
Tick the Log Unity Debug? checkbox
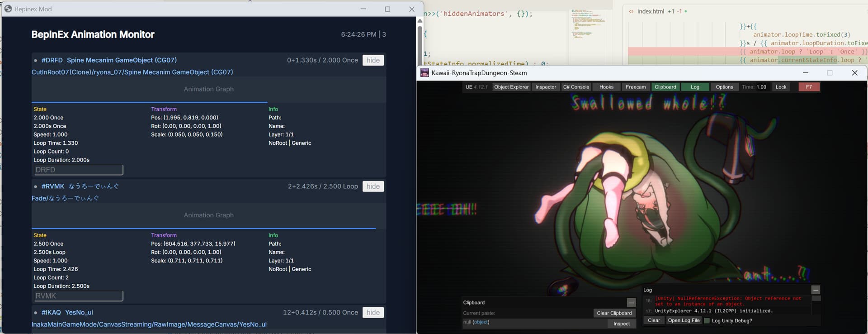click(x=707, y=321)
